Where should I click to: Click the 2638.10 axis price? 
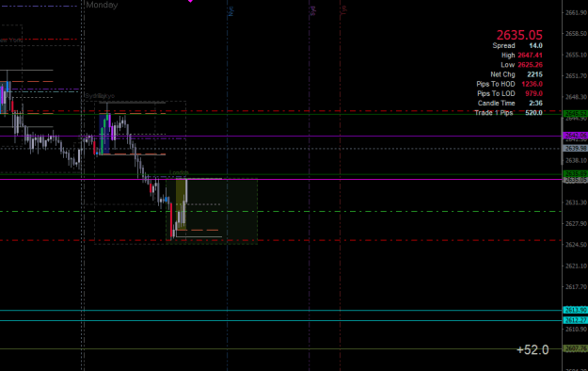pyautogui.click(x=576, y=160)
